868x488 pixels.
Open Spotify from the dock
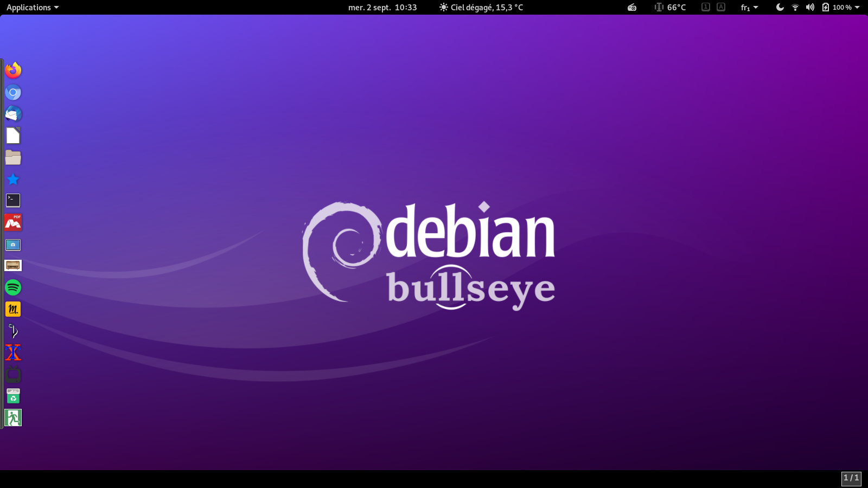coord(13,287)
